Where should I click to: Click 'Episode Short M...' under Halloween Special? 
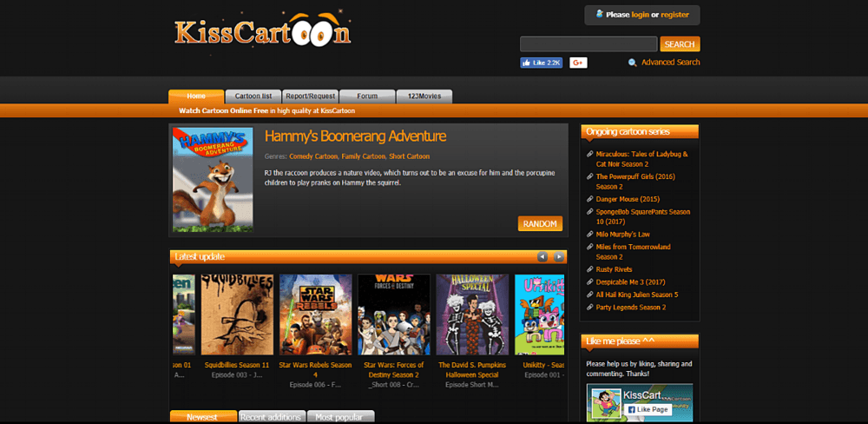point(472,385)
